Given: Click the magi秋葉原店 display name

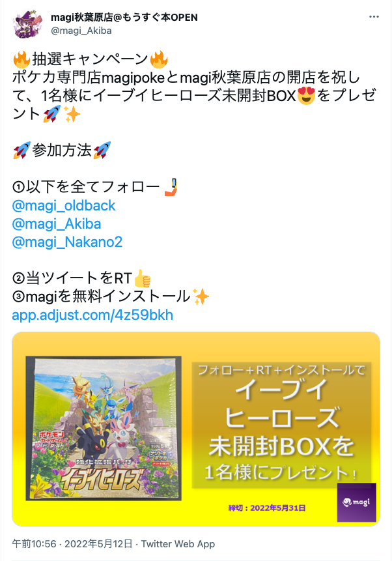Looking at the screenshot, I should pos(124,17).
